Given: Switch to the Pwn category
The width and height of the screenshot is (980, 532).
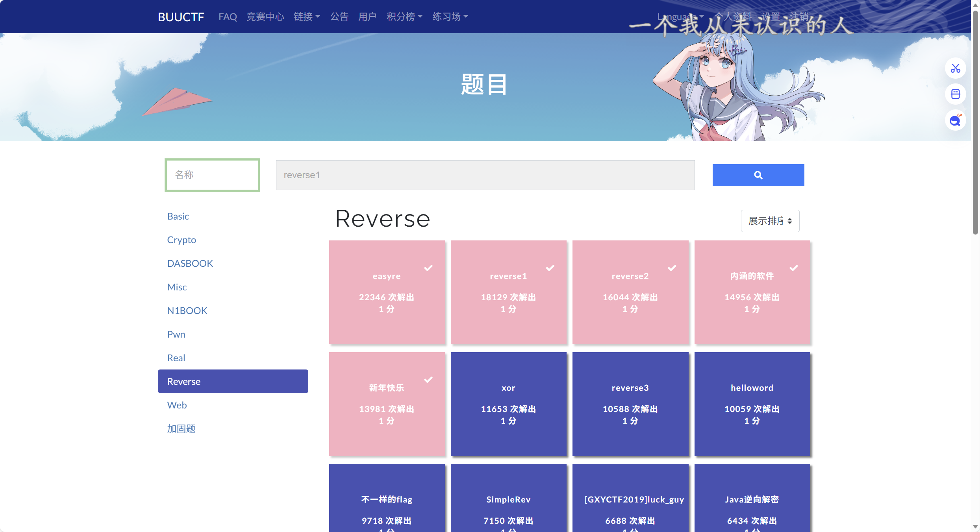Looking at the screenshot, I should click(x=176, y=334).
